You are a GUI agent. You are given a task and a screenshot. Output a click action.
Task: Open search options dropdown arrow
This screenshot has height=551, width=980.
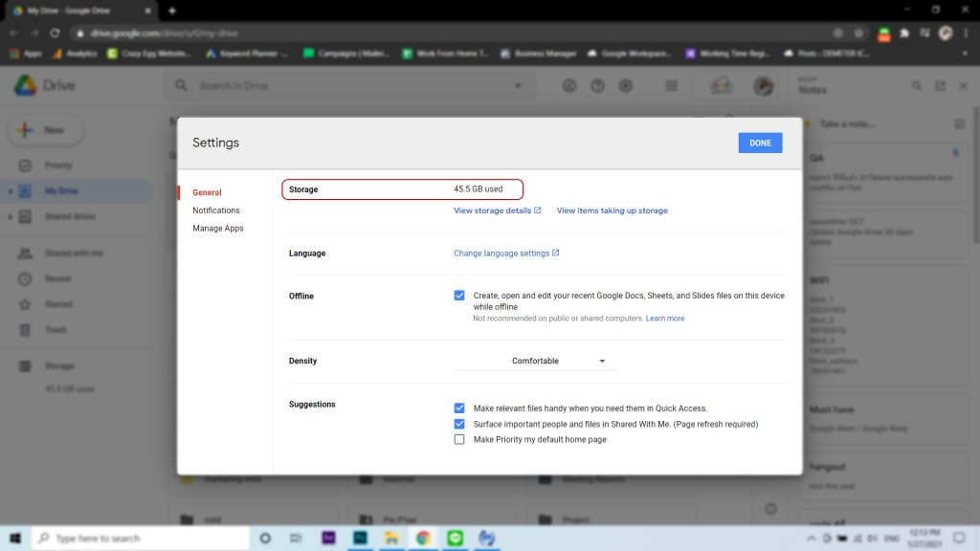coord(518,85)
